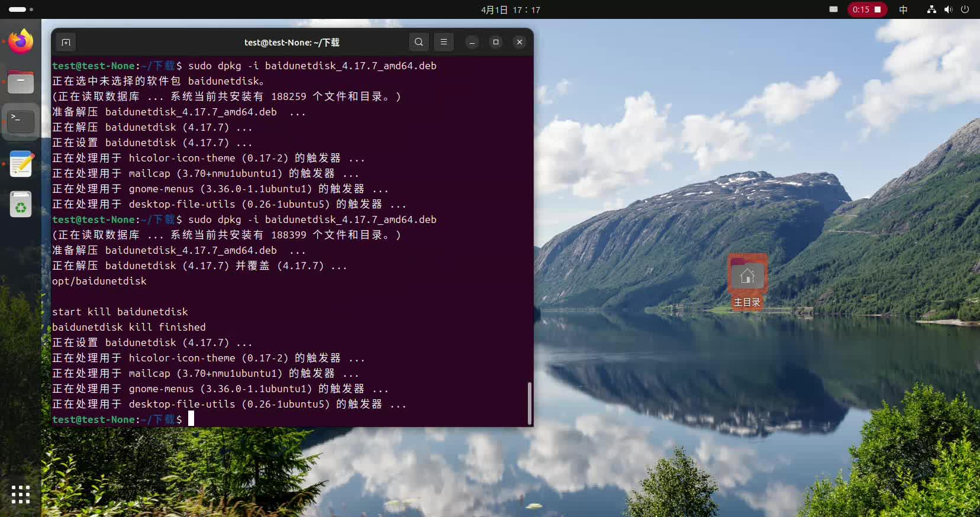Viewport: 980px width, 517px height.
Task: Click the line start kill baidunetdisk
Action: (120, 312)
